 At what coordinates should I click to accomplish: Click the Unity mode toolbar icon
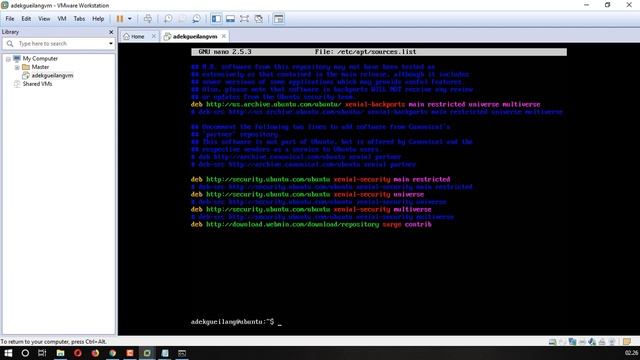258,19
